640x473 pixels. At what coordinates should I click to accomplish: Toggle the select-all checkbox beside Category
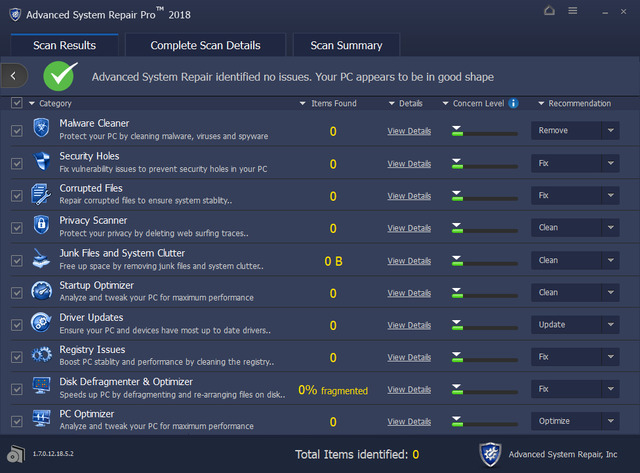[x=16, y=103]
